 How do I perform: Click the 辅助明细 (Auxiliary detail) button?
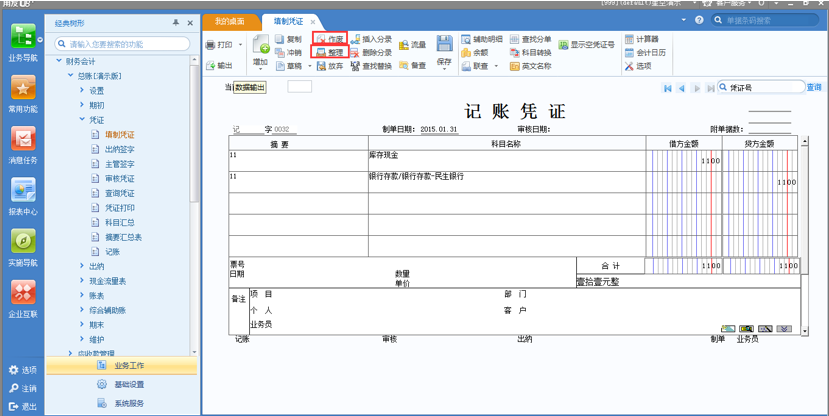[482, 39]
